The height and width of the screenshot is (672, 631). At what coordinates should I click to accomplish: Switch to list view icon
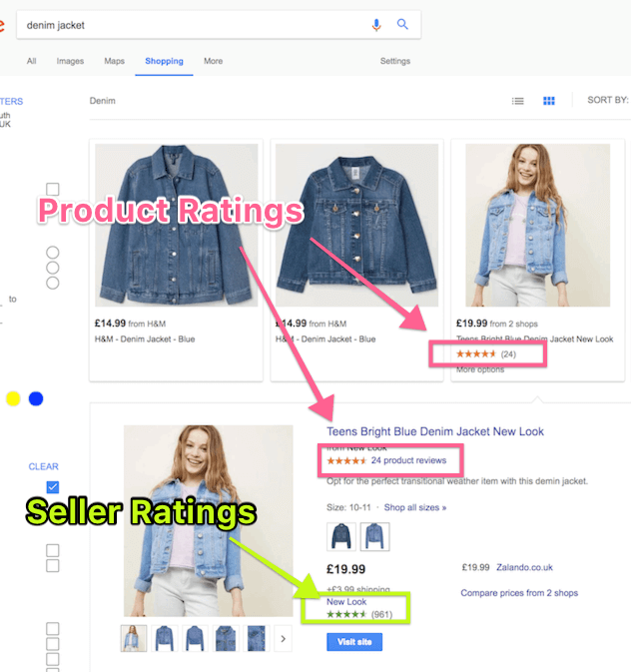tap(517, 101)
